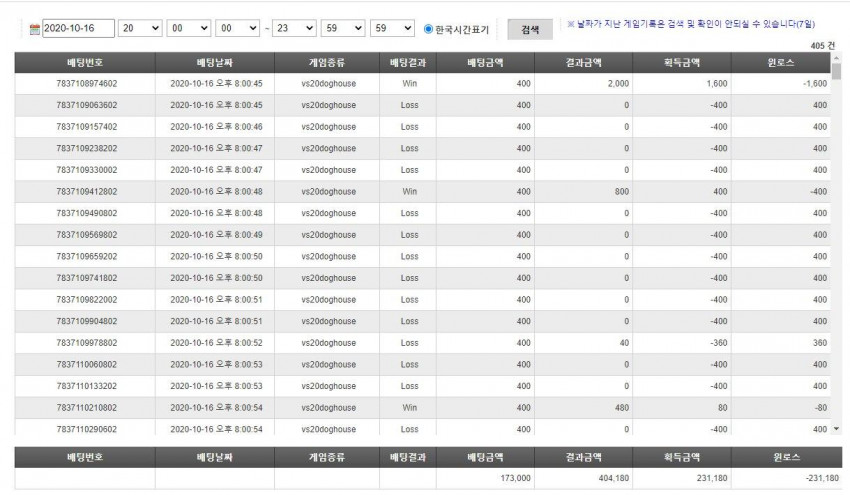Click the date cell 오후 8:00:49
This screenshot has height=495, width=850.
(x=216, y=235)
